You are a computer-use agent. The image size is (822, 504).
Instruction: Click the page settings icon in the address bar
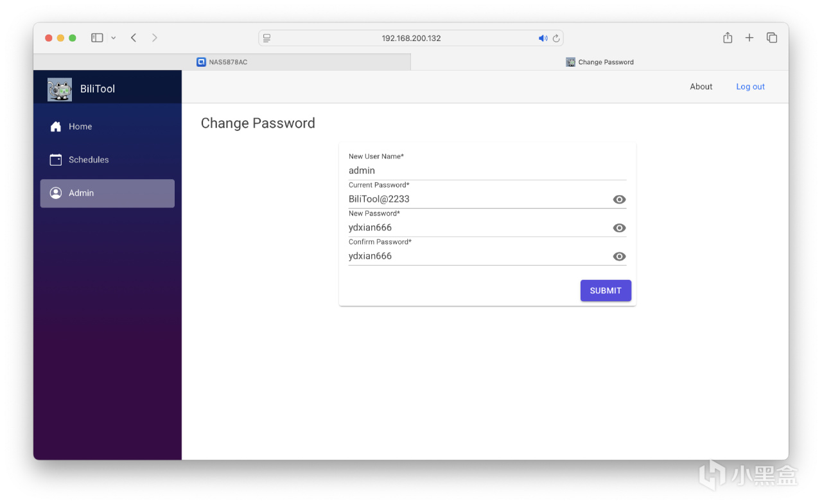click(267, 39)
